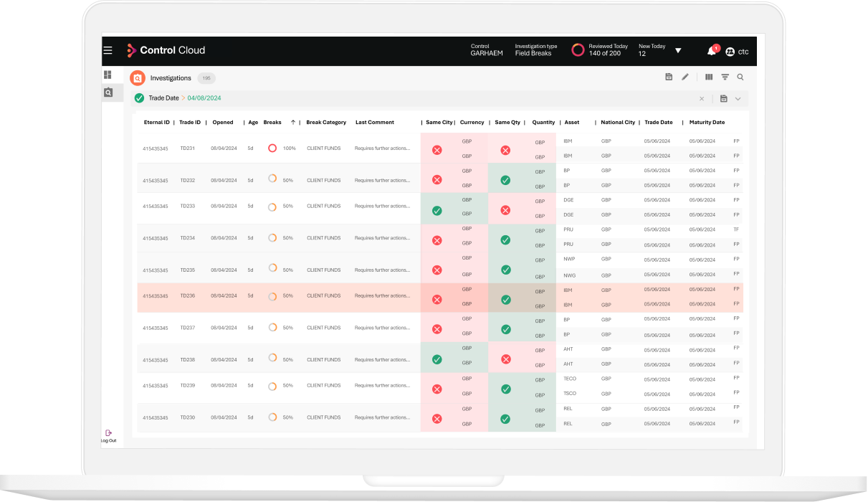Sort by the Breaks column arrow
Image resolution: width=868 pixels, height=502 pixels.
coord(293,123)
